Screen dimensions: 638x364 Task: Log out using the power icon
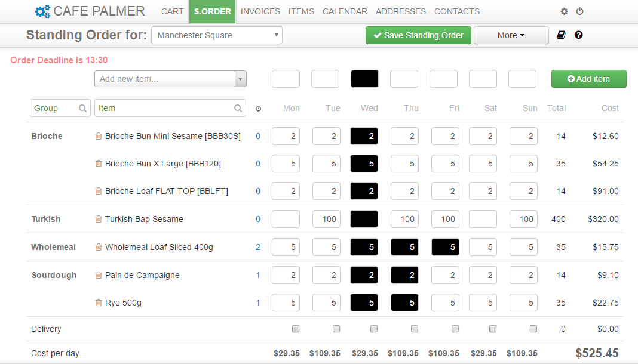pyautogui.click(x=579, y=11)
